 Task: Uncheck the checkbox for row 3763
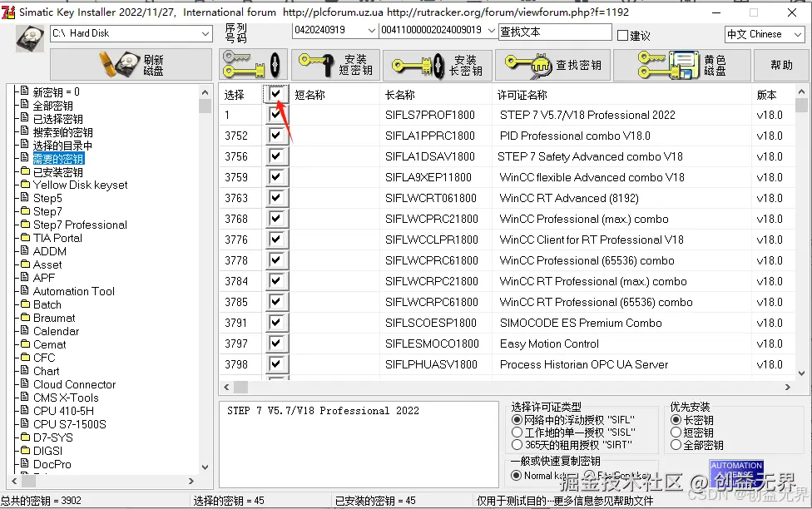coord(275,198)
